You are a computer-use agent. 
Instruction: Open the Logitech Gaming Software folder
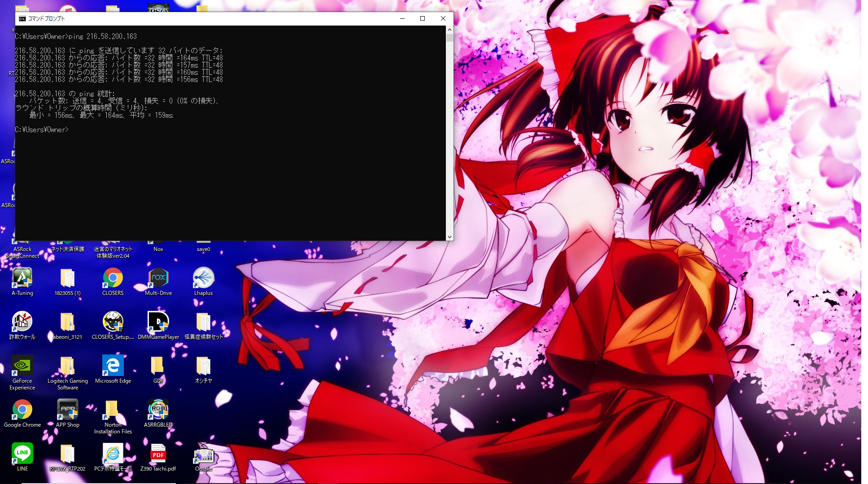[67, 366]
